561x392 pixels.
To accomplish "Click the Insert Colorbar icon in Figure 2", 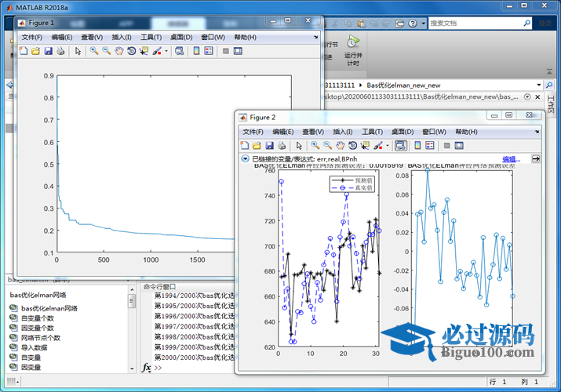I will (x=417, y=145).
